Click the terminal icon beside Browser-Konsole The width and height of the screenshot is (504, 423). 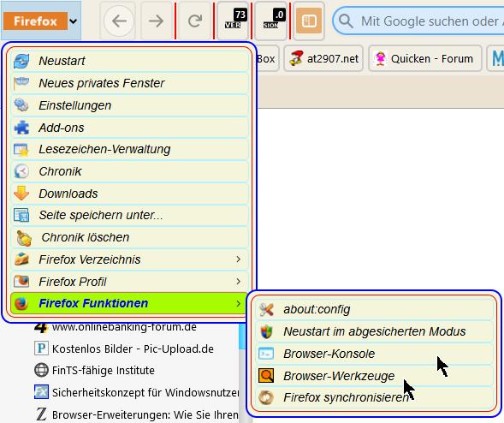coord(266,354)
